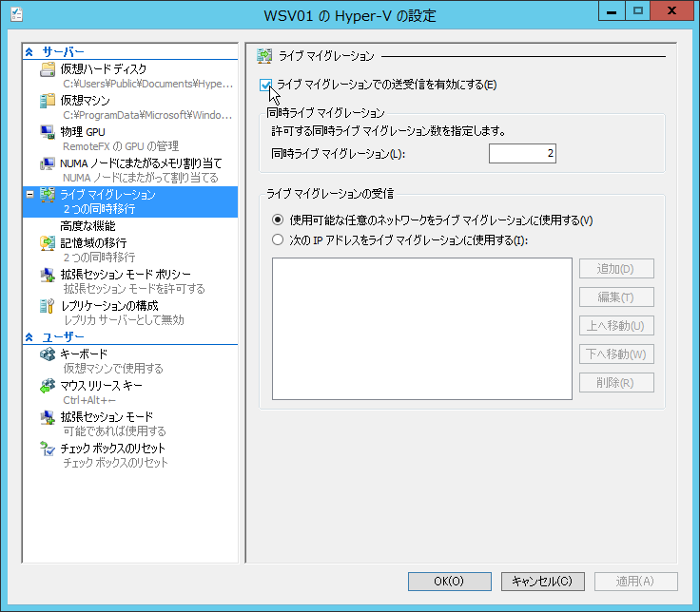Click the user 拡張セッション モード icon
The image size is (700, 612).
(48, 417)
